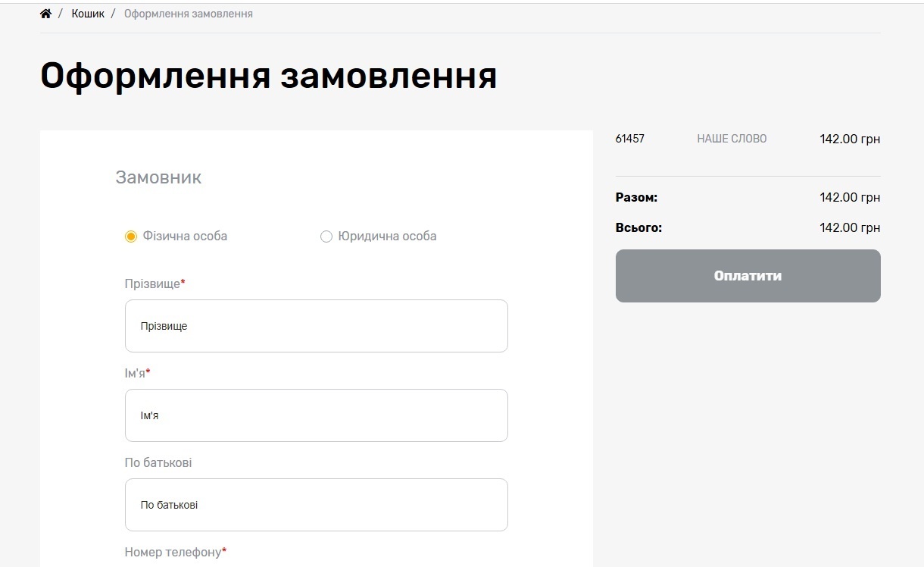Click into the Ім'я text field
The width and height of the screenshot is (924, 567).
316,415
